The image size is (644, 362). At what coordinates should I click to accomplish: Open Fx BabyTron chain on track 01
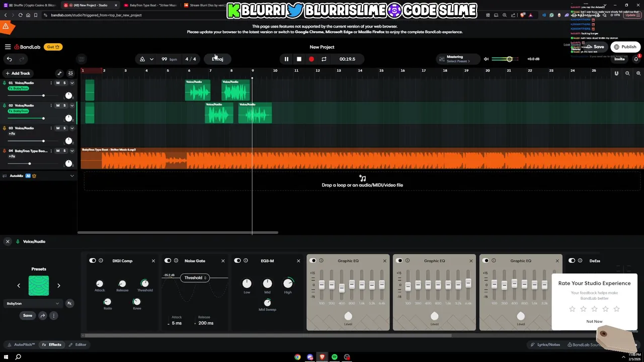pyautogui.click(x=19, y=88)
